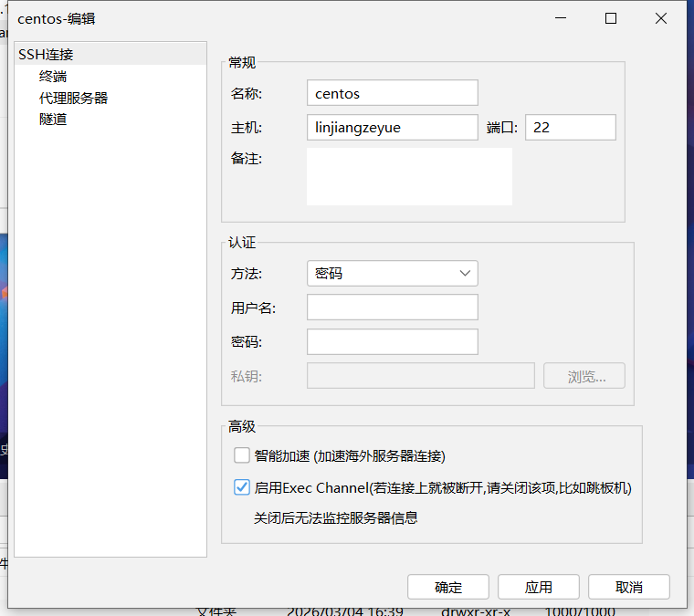
Task: Click the 认证 group label
Action: pos(242,243)
